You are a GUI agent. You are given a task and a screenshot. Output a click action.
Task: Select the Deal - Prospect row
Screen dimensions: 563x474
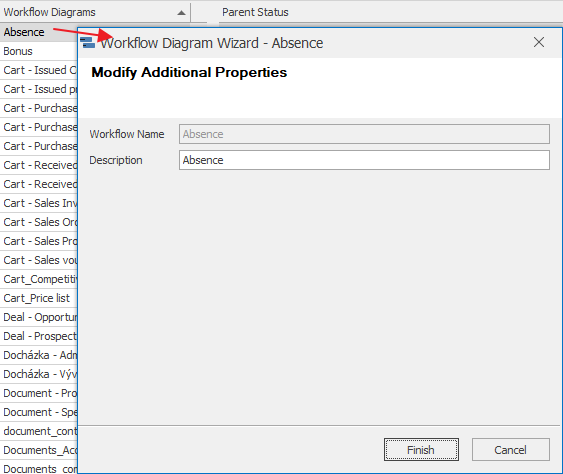click(x=38, y=336)
